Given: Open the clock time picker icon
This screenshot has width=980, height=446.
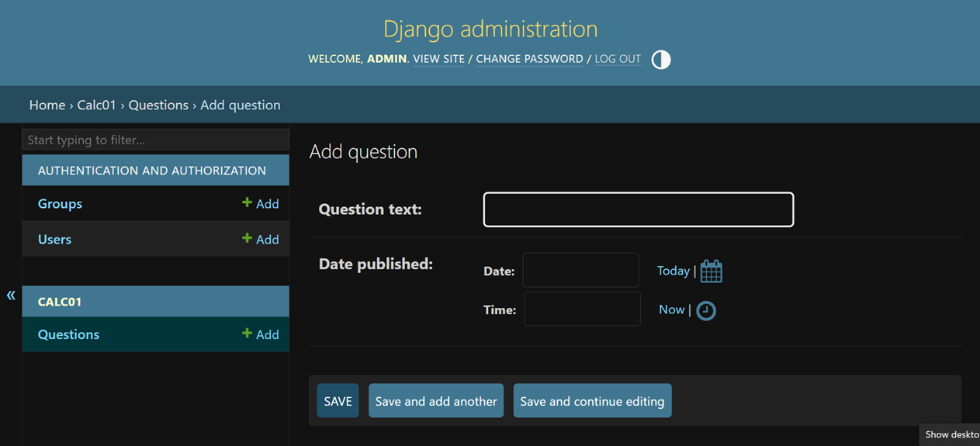Looking at the screenshot, I should [705, 310].
